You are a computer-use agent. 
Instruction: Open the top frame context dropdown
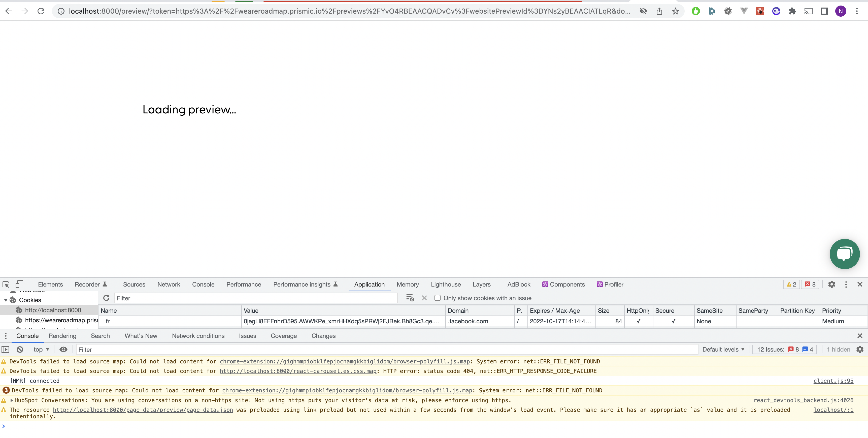[41, 349]
